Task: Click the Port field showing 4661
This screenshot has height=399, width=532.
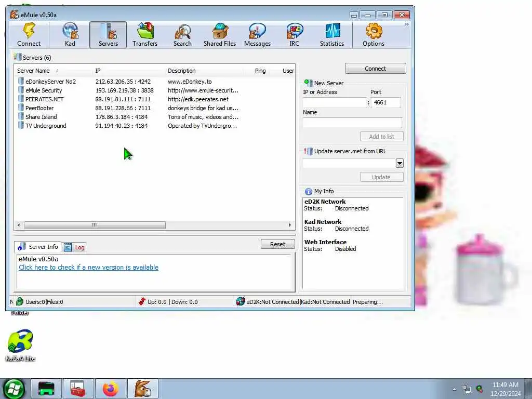Action: point(386,102)
